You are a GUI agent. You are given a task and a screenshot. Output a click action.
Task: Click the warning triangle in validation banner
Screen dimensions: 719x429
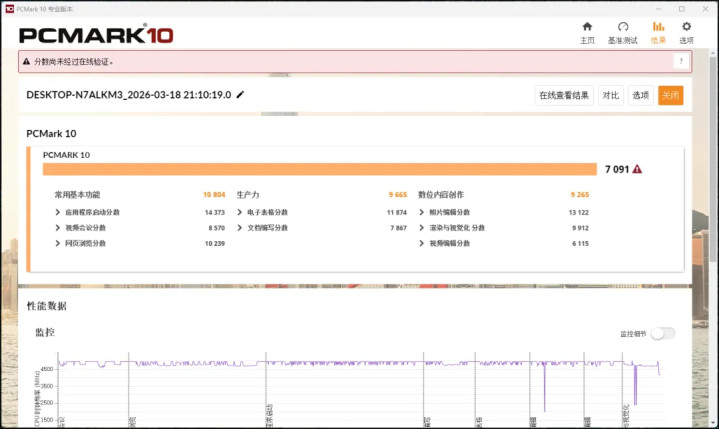click(27, 62)
